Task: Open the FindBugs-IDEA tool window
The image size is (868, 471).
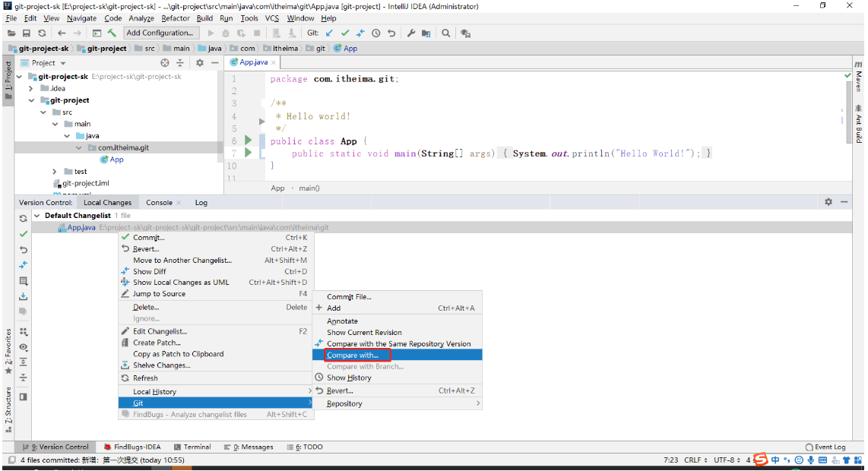Action: 131,447
